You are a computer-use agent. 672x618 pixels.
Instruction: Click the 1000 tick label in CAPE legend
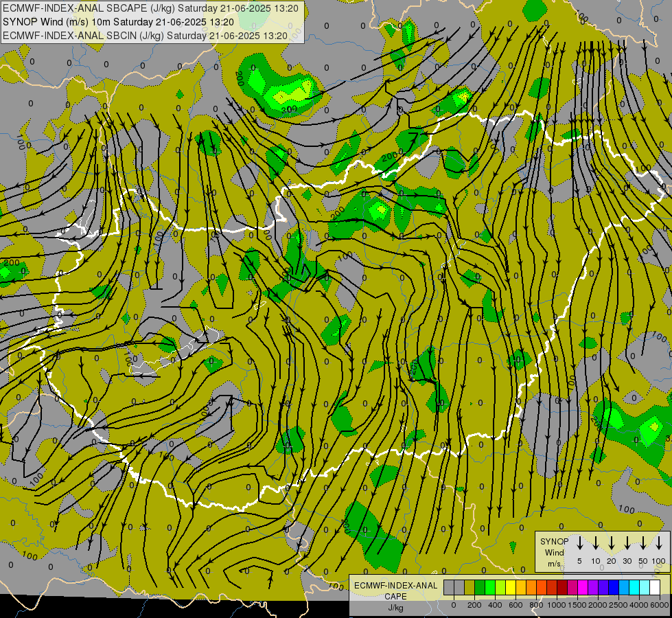(x=557, y=605)
